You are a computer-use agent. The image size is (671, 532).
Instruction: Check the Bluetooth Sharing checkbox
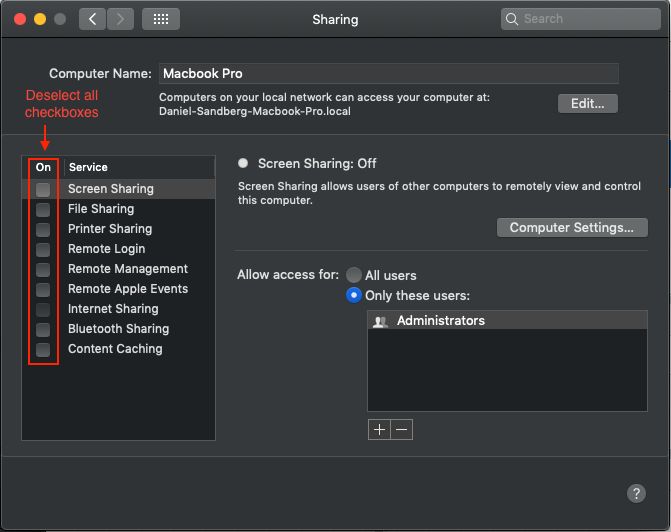coord(43,329)
